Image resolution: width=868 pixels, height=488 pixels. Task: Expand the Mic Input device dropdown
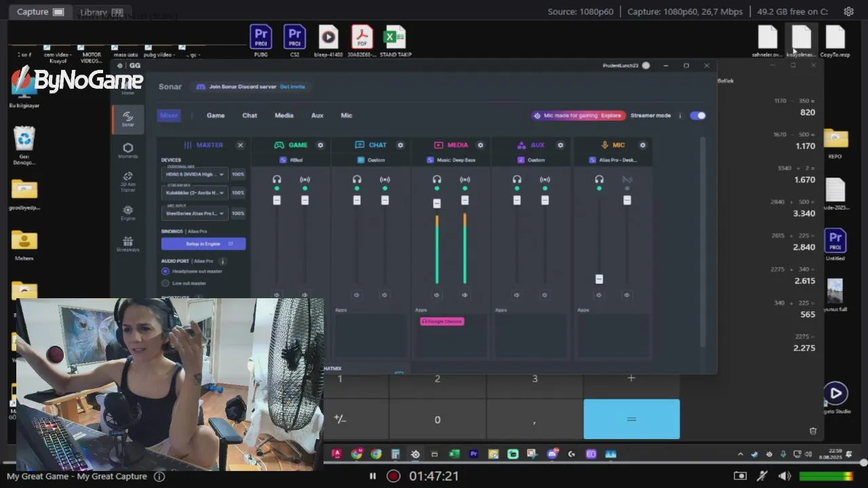(195, 213)
